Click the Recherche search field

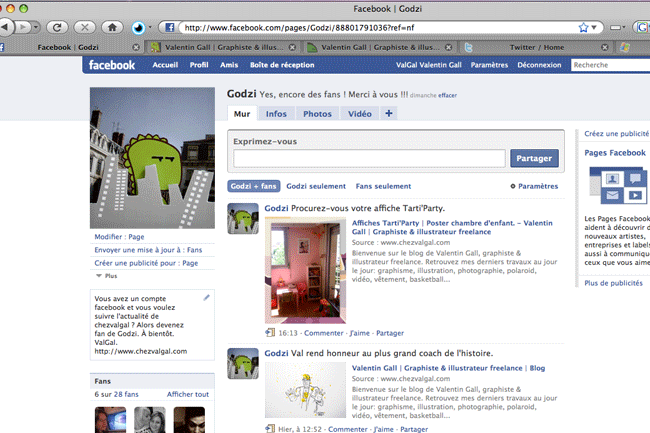[x=610, y=65]
